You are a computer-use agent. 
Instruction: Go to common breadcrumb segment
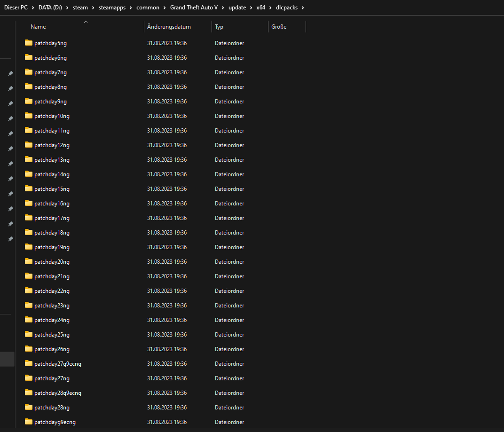click(148, 8)
